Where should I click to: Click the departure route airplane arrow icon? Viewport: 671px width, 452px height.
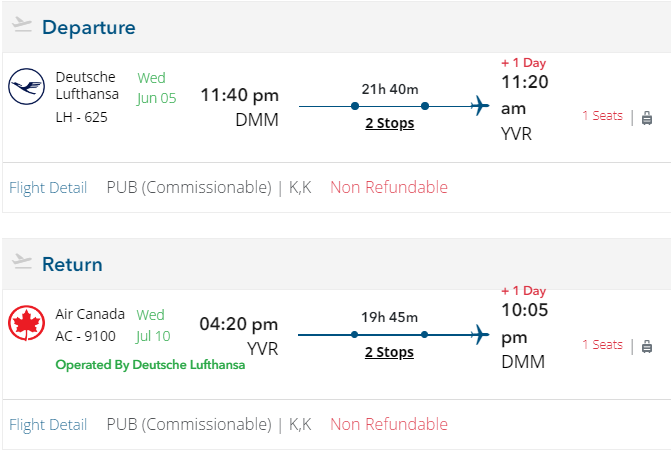478,105
